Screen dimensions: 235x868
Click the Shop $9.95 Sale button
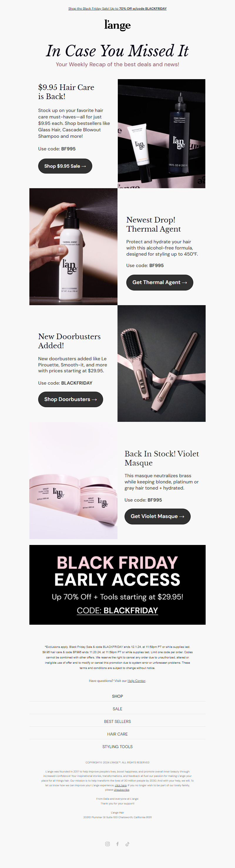tap(65, 166)
